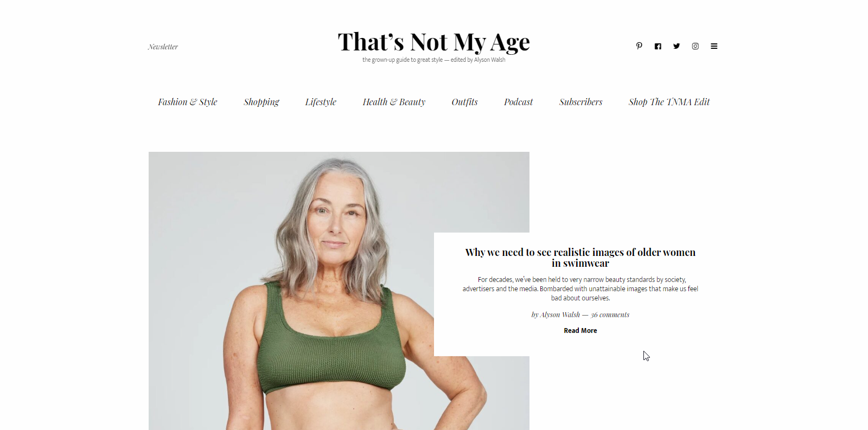Open the swimwear article headline
The height and width of the screenshot is (430, 868).
[x=580, y=258]
